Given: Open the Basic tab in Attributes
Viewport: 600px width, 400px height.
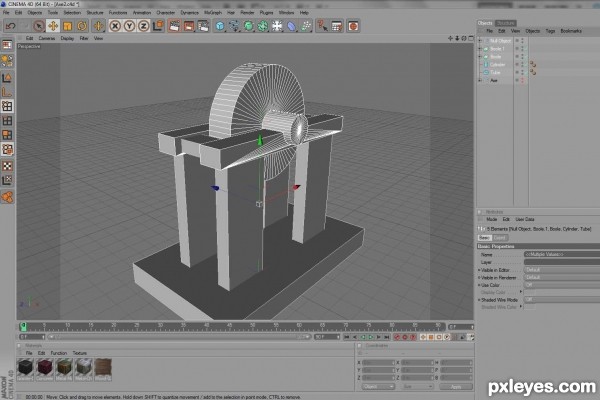Looking at the screenshot, I should pos(484,238).
